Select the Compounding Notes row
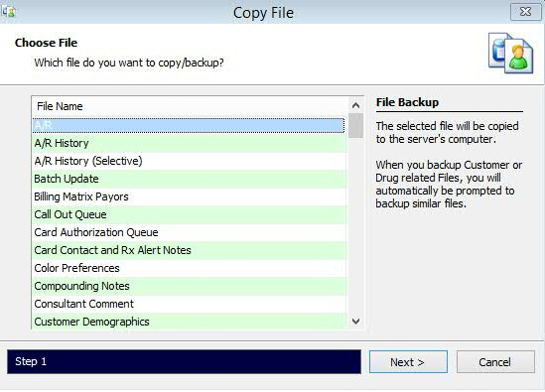Image resolution: width=545 pixels, height=392 pixels. pos(190,286)
